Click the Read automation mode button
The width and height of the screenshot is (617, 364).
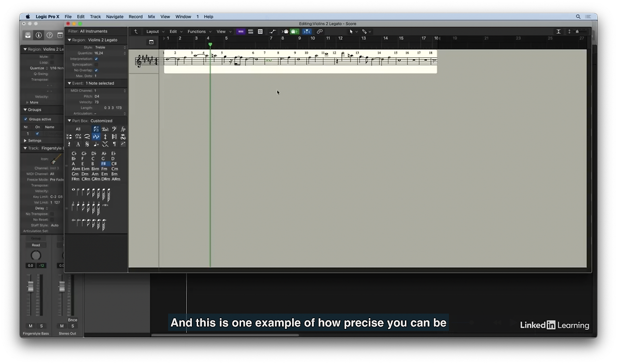tap(36, 245)
